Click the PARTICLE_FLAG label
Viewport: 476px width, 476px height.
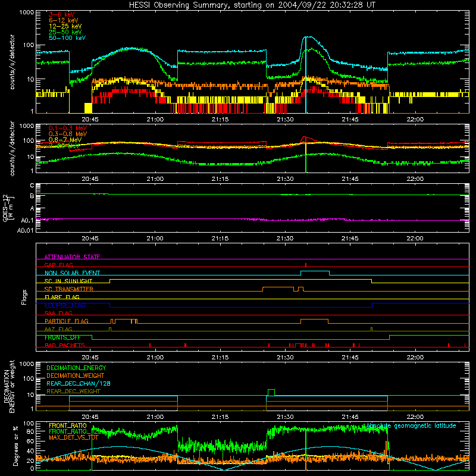[67, 321]
